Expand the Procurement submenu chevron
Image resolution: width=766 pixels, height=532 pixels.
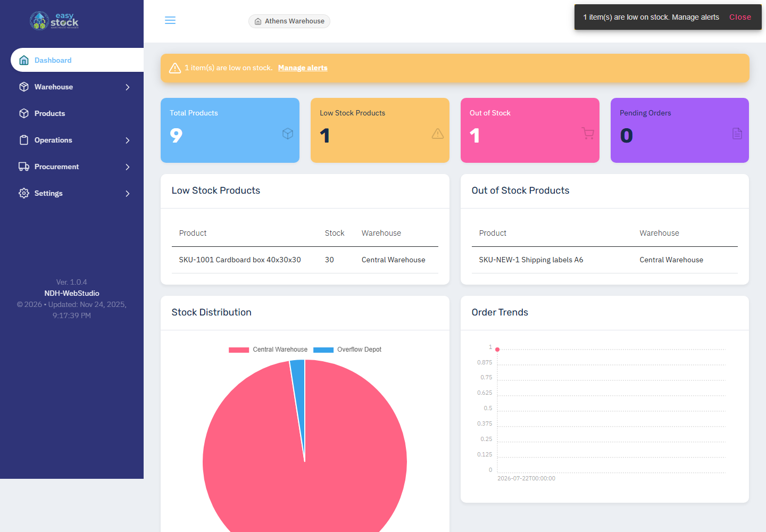point(128,167)
